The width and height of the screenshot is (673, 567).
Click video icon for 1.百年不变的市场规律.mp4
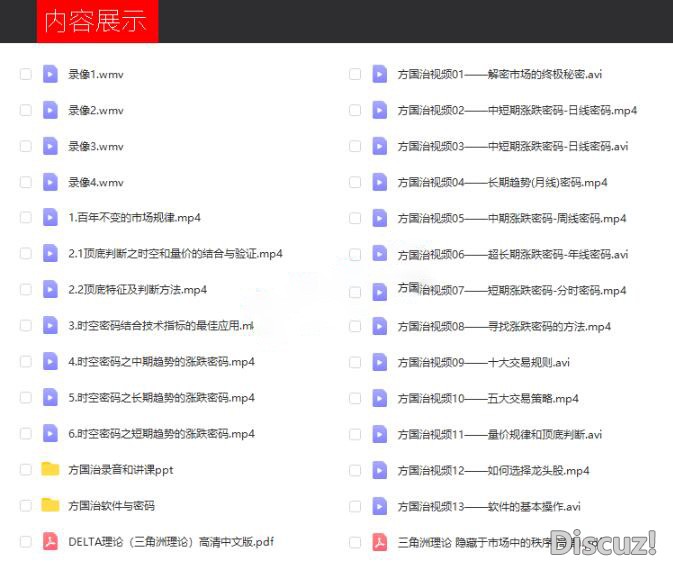point(50,218)
